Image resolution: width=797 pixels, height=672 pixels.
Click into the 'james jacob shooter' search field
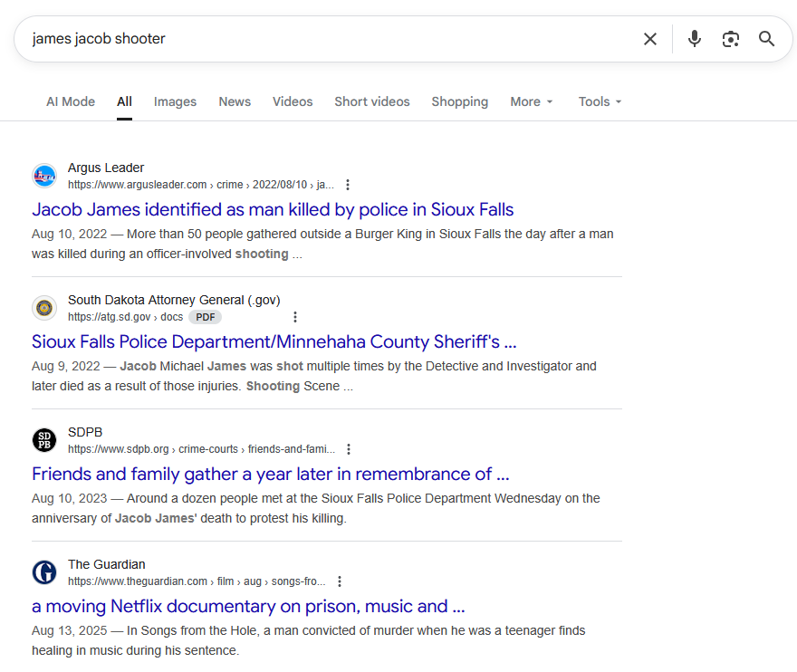coord(325,39)
